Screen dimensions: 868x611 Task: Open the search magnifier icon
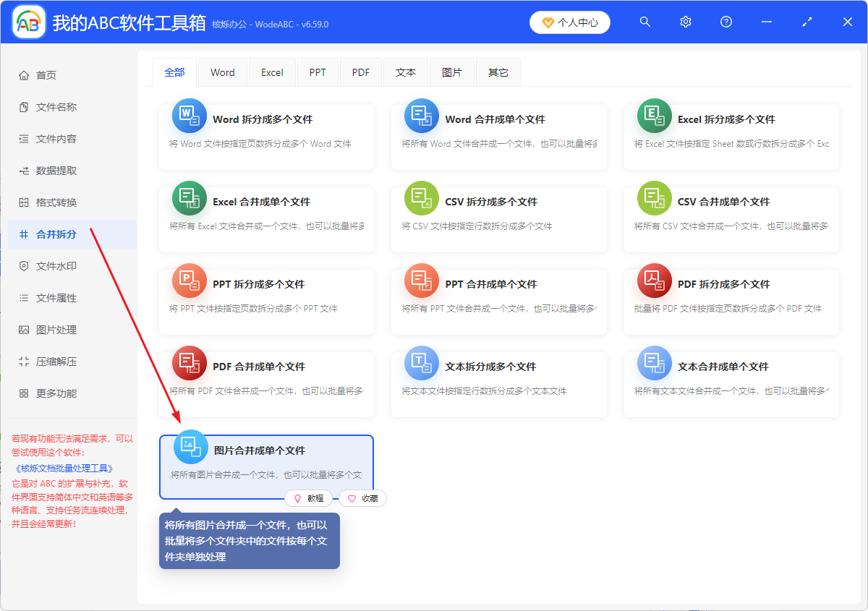pyautogui.click(x=644, y=22)
